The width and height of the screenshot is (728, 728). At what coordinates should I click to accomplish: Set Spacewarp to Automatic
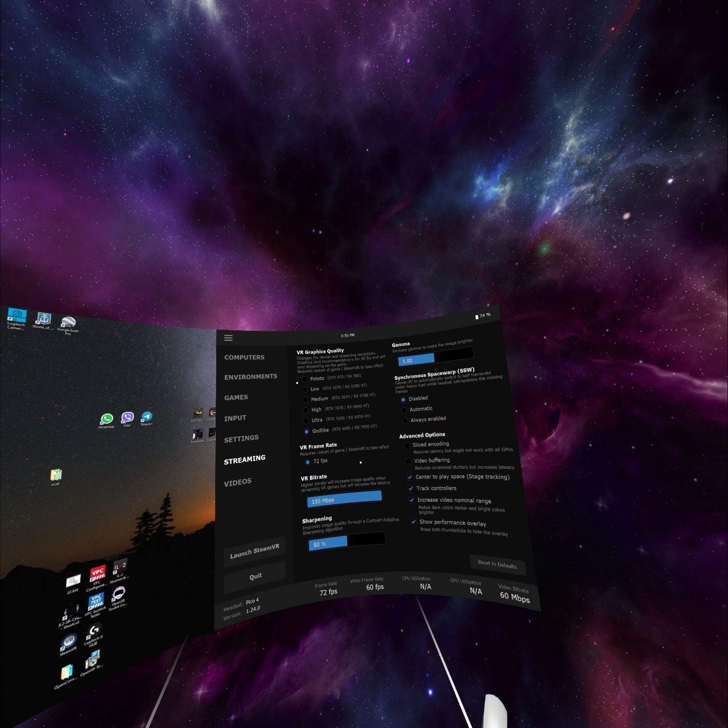pyautogui.click(x=404, y=410)
